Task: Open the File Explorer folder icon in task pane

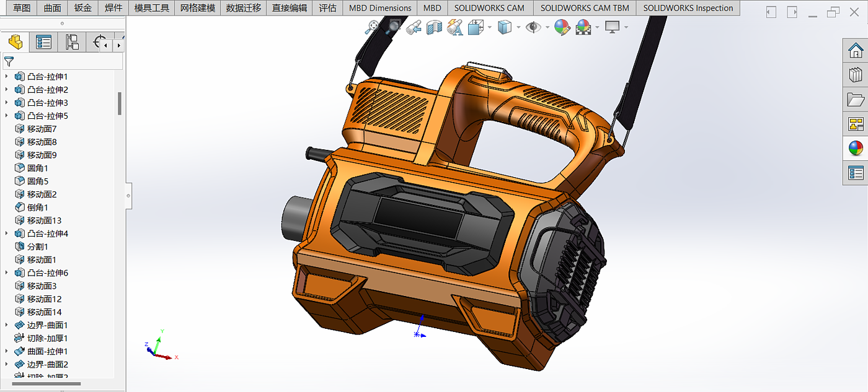Action: 856,99
